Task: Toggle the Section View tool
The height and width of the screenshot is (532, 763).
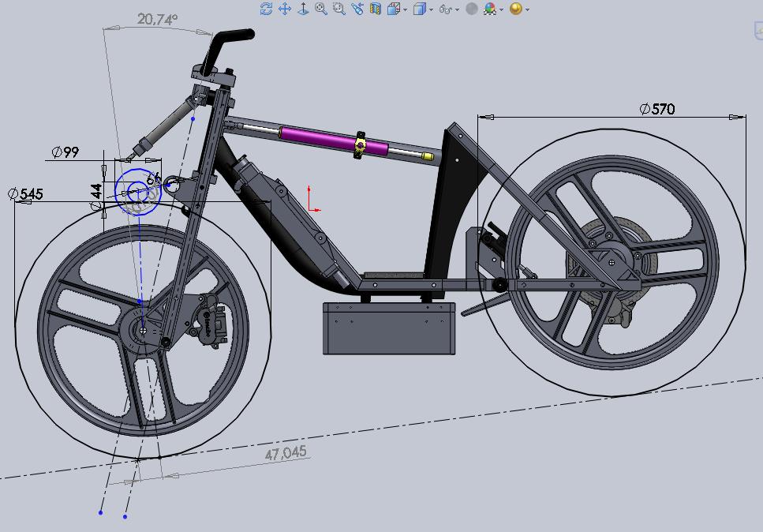Action: point(376,9)
